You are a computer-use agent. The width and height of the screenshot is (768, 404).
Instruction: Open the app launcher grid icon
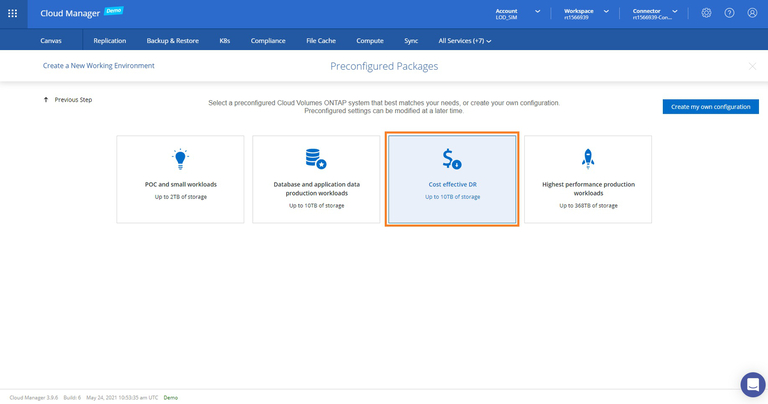(x=13, y=13)
